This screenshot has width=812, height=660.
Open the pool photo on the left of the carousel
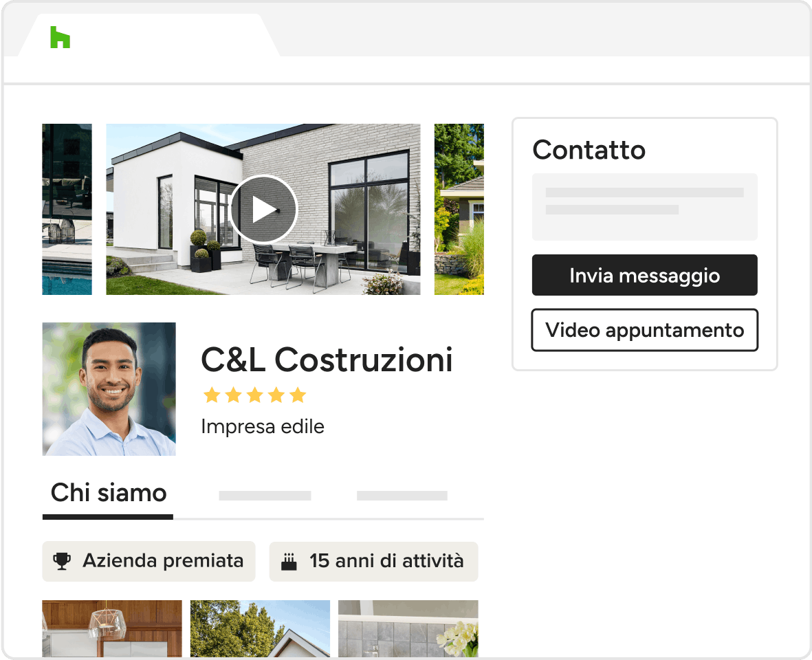pos(67,209)
